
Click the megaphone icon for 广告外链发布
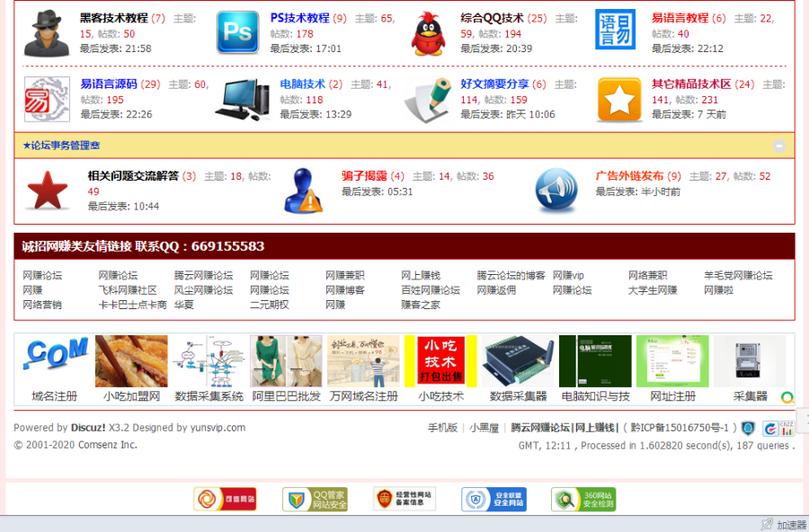(x=556, y=191)
